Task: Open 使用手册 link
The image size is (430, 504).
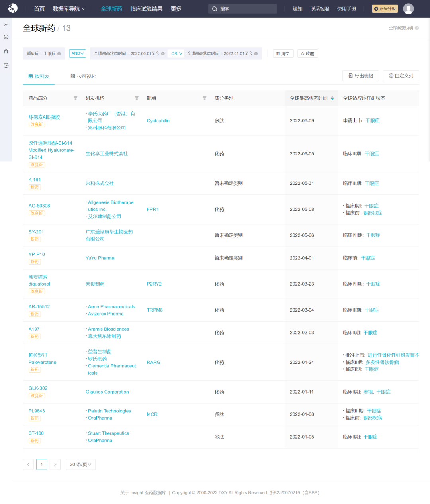Action: (347, 9)
